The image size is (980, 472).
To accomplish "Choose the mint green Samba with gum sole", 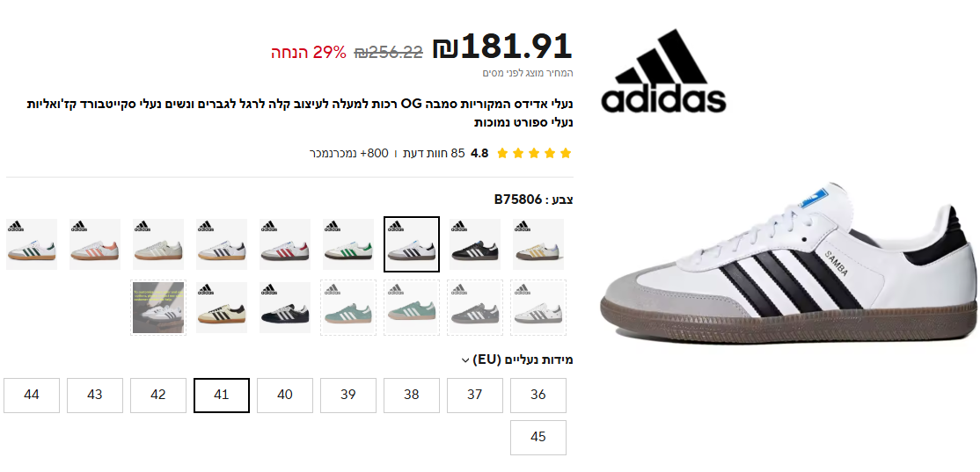I will coord(411,307).
